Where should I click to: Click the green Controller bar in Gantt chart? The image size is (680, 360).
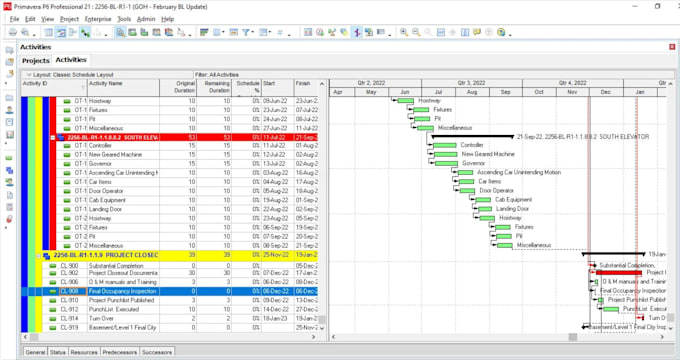[445, 145]
